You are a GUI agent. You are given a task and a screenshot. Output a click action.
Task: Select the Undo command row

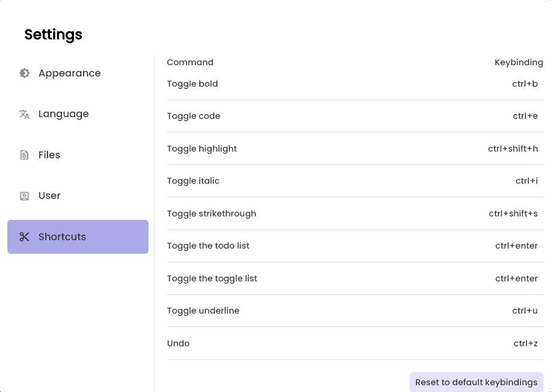[x=178, y=343]
